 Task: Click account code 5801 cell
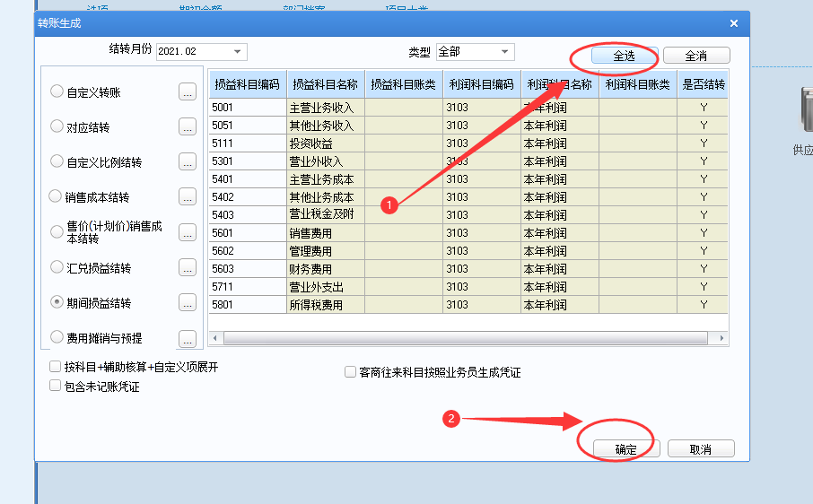248,305
